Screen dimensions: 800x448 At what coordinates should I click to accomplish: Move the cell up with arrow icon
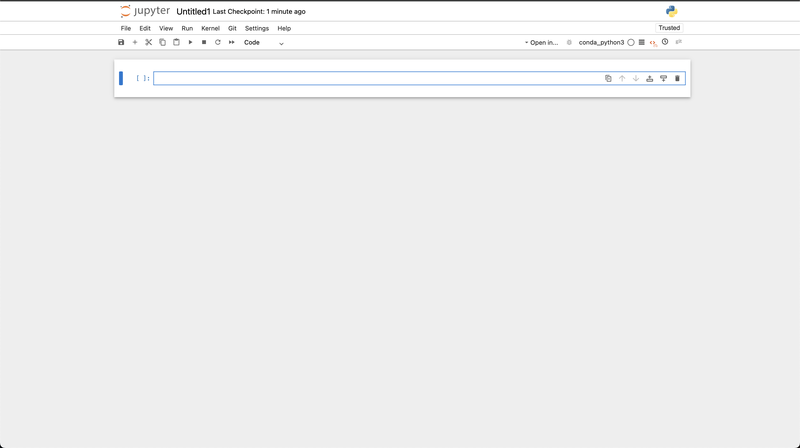pyautogui.click(x=622, y=79)
